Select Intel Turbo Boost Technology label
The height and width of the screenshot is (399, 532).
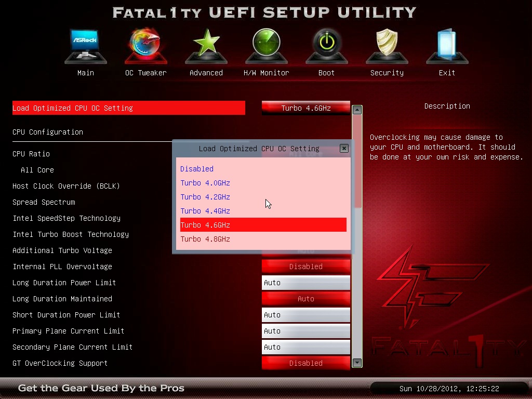(71, 234)
